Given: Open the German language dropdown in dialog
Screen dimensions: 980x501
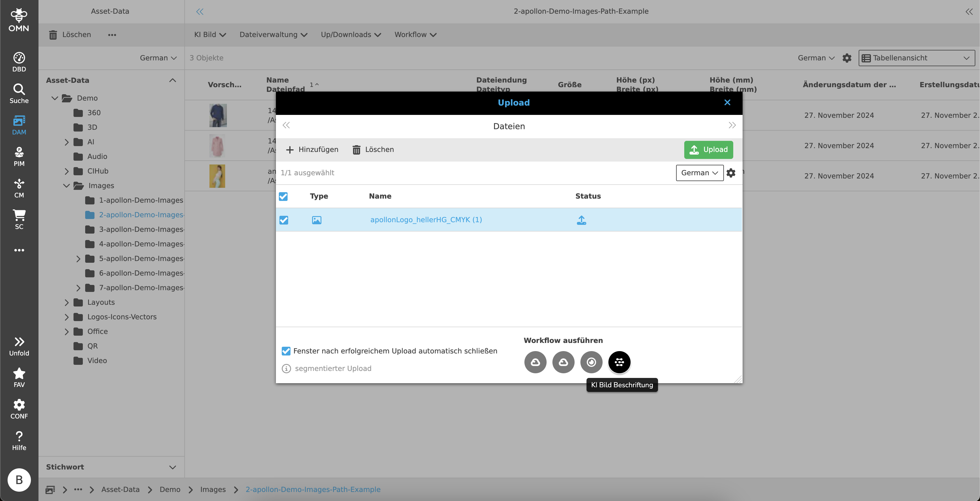Looking at the screenshot, I should click(x=699, y=173).
